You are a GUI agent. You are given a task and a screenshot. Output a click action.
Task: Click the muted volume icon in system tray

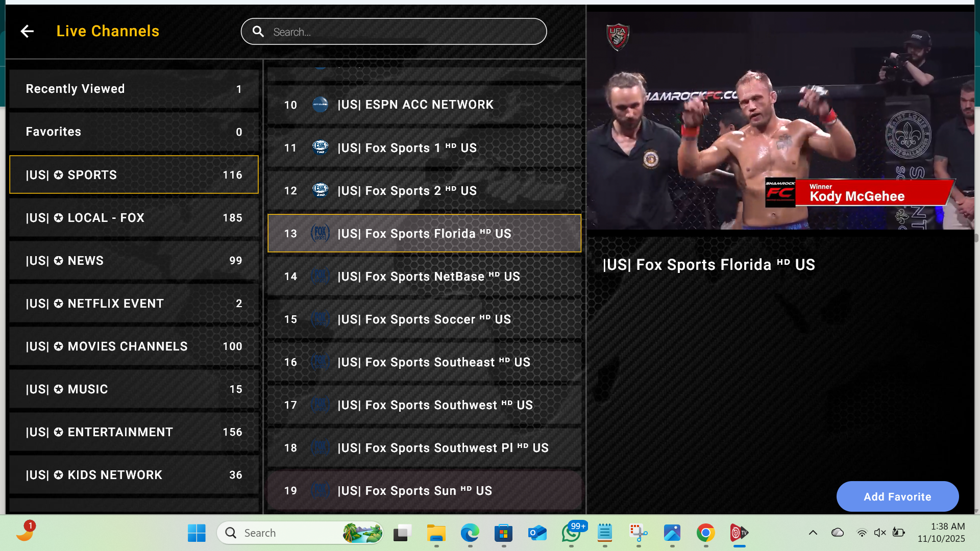pyautogui.click(x=879, y=532)
